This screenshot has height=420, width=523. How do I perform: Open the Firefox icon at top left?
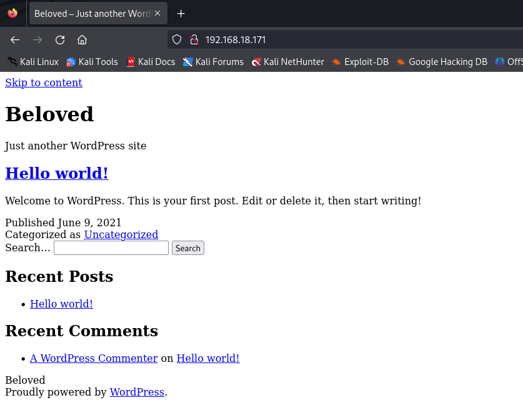[x=12, y=13]
